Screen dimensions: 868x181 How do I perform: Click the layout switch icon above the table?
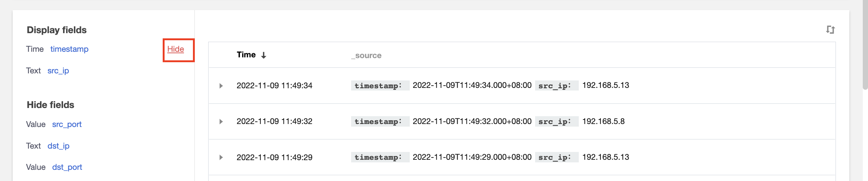(830, 30)
